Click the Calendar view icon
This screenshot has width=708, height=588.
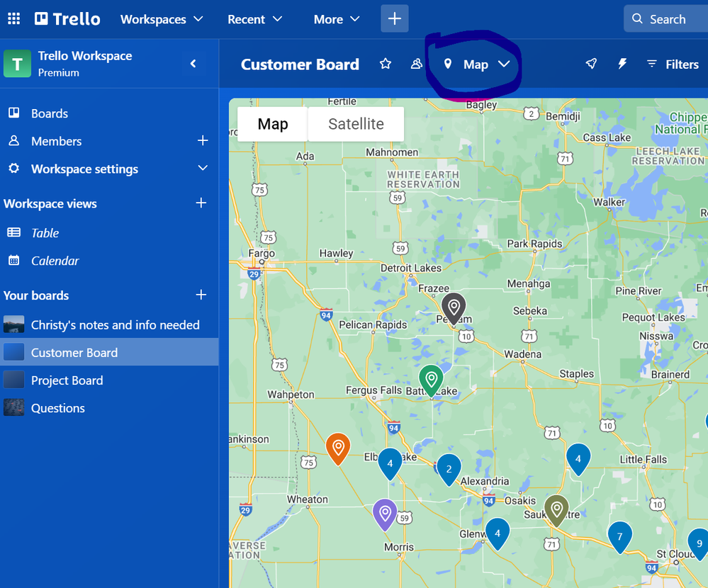pos(14,261)
